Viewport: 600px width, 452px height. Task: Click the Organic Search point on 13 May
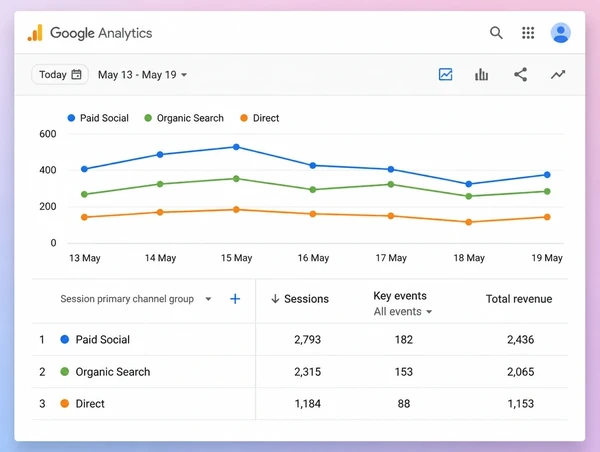click(x=85, y=194)
